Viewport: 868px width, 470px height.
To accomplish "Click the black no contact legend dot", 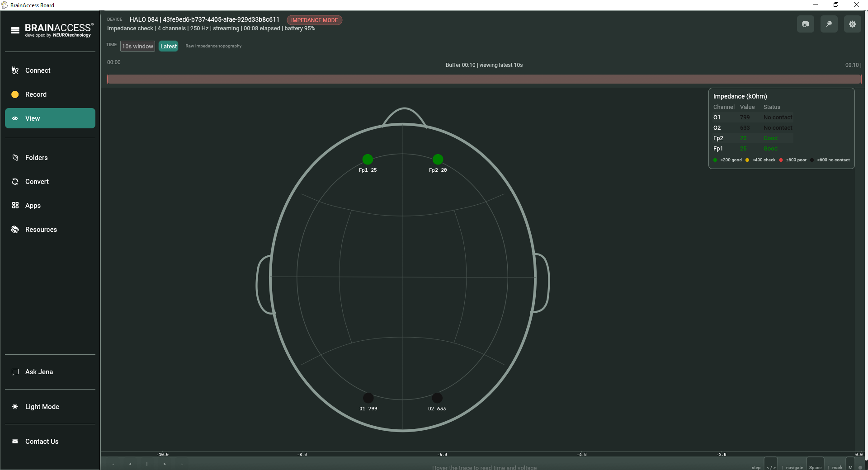I will (812, 160).
